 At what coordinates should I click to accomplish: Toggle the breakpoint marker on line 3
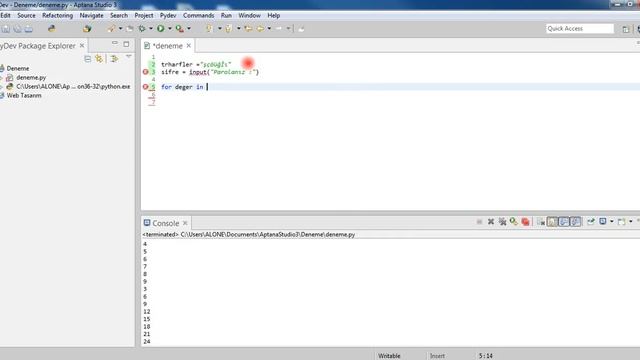pyautogui.click(x=145, y=72)
